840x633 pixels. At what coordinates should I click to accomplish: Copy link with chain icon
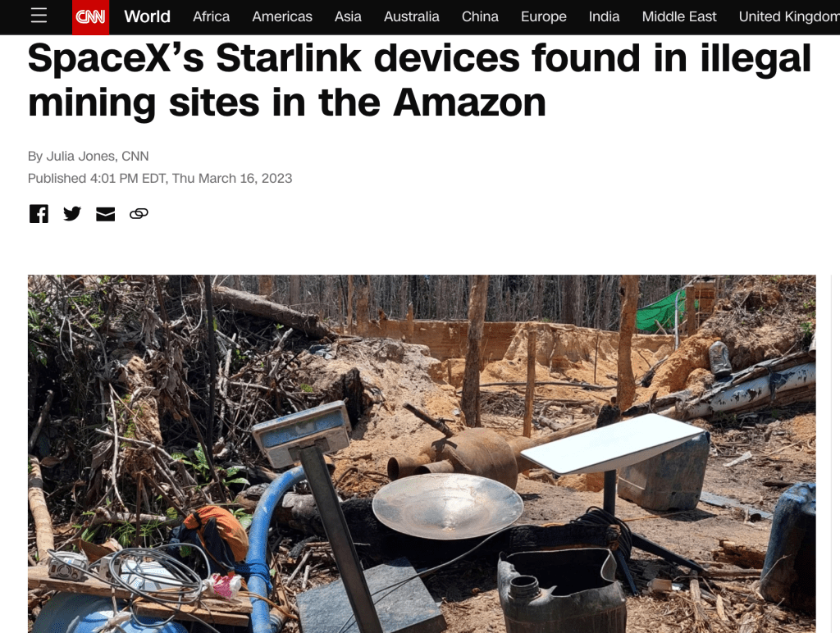click(x=139, y=214)
